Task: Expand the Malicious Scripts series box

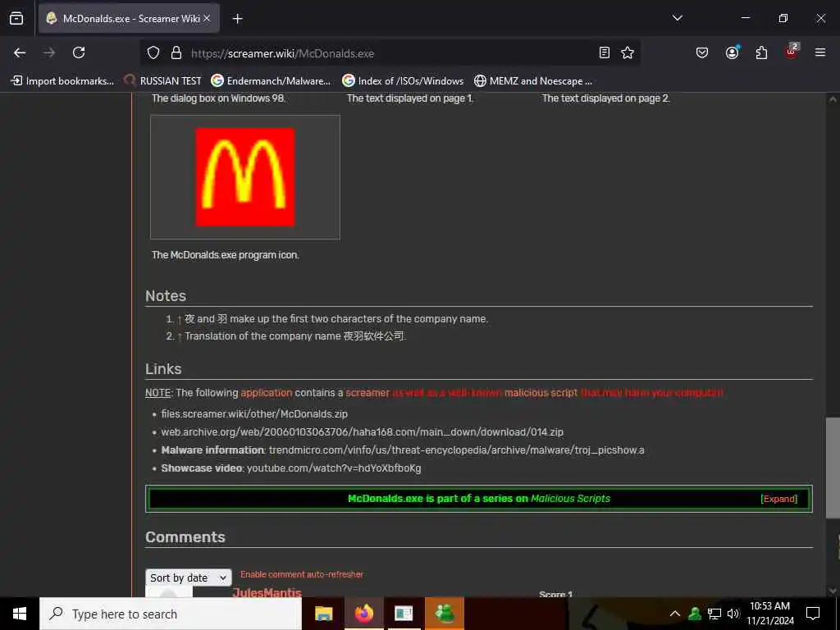Action: pyautogui.click(x=778, y=499)
